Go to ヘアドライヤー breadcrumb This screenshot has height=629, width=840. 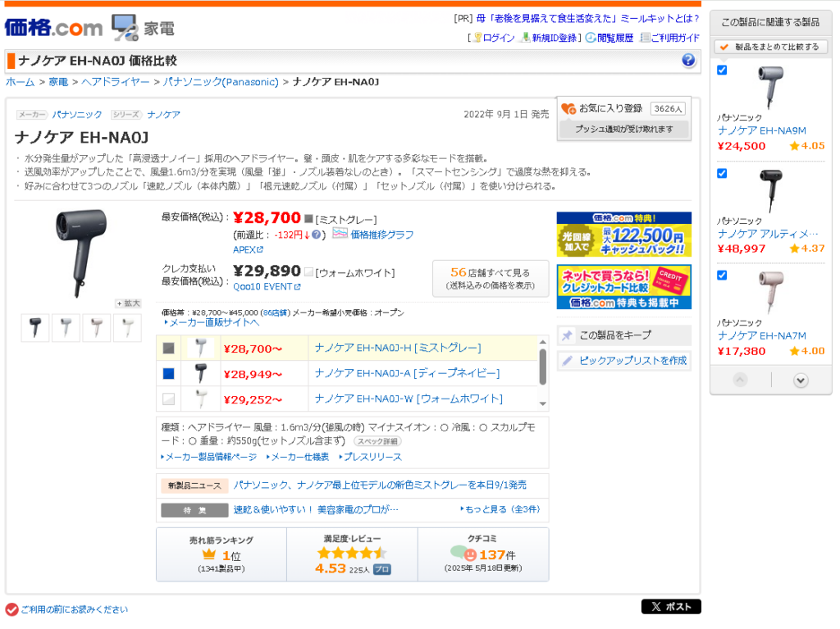115,82
